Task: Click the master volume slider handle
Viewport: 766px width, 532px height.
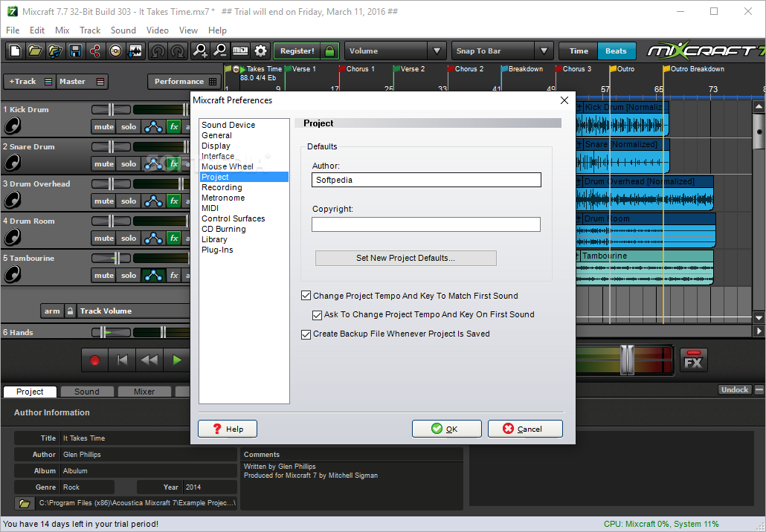Action: tap(627, 360)
